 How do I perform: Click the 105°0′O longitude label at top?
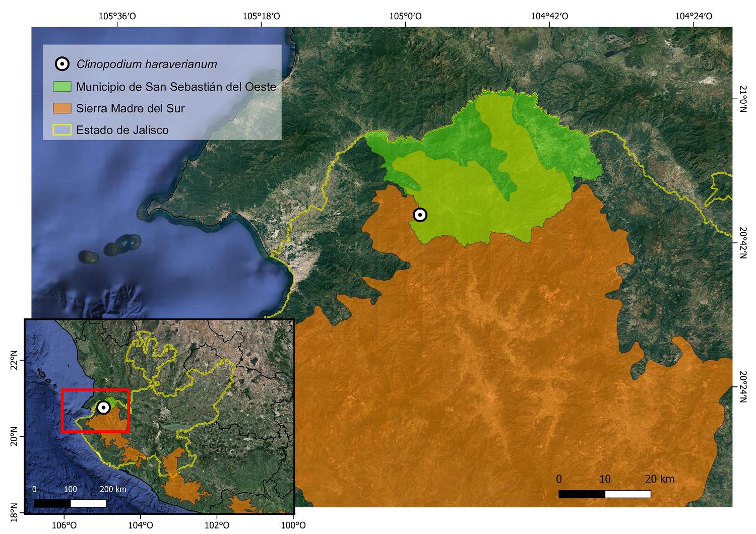click(x=406, y=16)
